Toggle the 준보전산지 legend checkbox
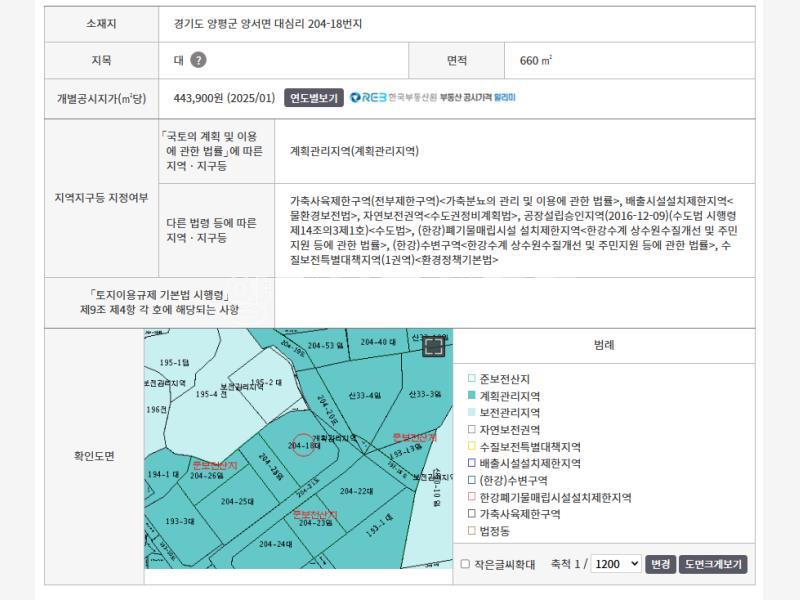This screenshot has width=800, height=600. point(471,378)
